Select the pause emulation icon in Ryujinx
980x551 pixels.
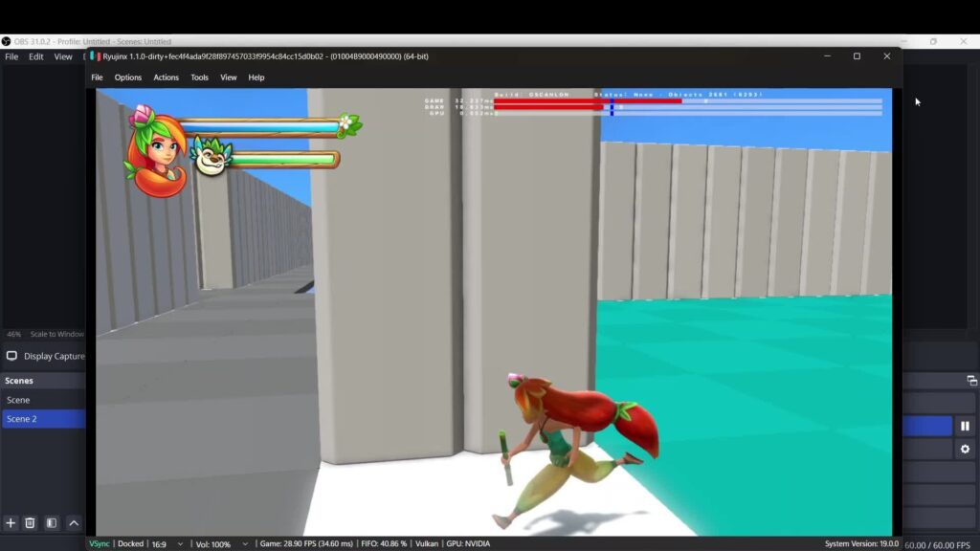965,425
